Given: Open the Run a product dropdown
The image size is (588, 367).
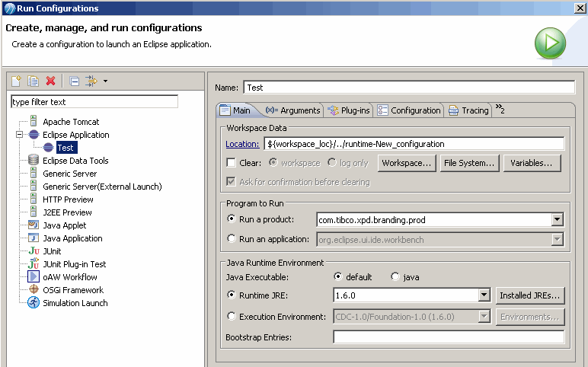Looking at the screenshot, I should (x=558, y=220).
